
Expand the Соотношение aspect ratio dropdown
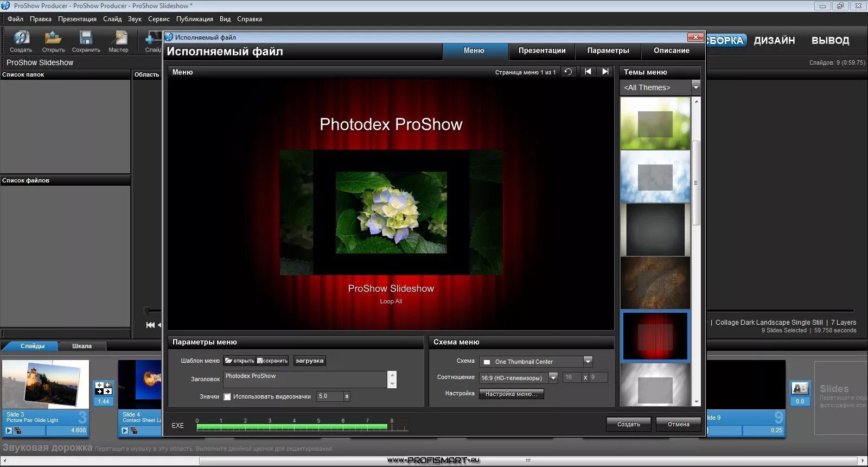[x=553, y=377]
